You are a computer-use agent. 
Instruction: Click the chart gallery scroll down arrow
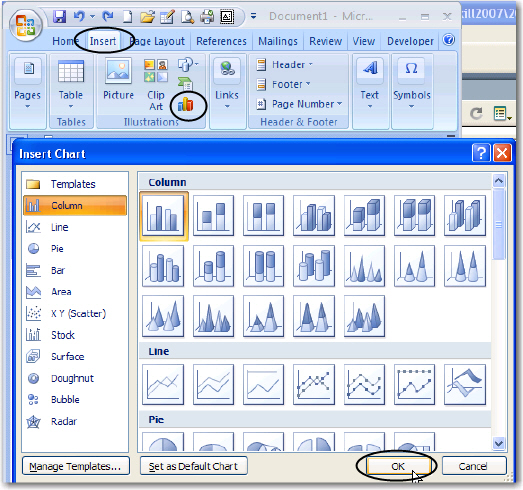coord(499,444)
